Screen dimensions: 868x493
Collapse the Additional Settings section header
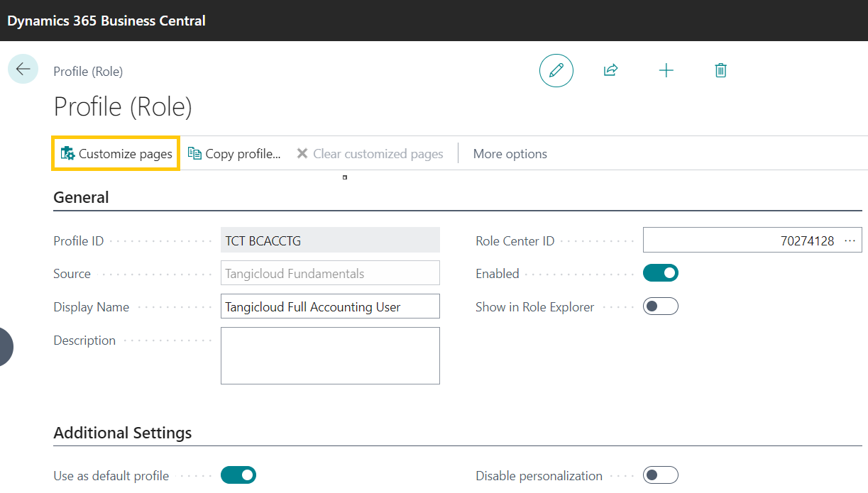pyautogui.click(x=123, y=433)
